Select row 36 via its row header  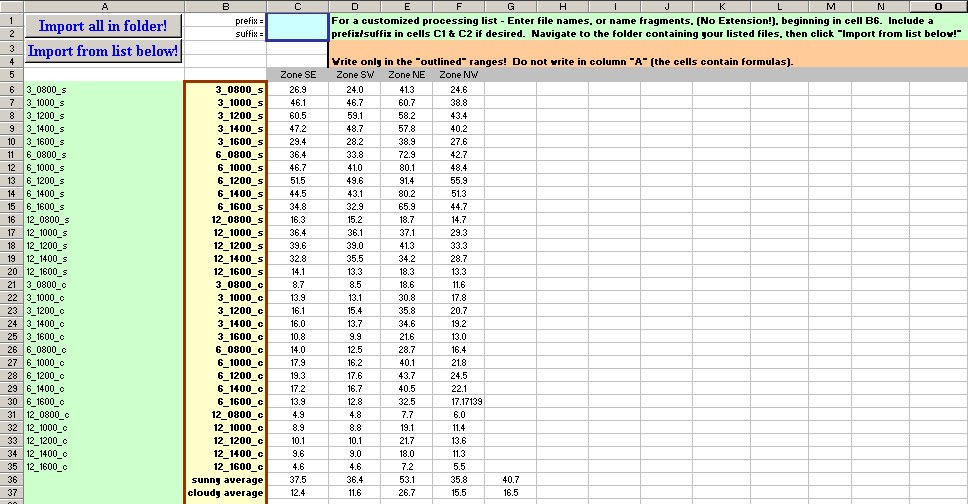point(11,480)
